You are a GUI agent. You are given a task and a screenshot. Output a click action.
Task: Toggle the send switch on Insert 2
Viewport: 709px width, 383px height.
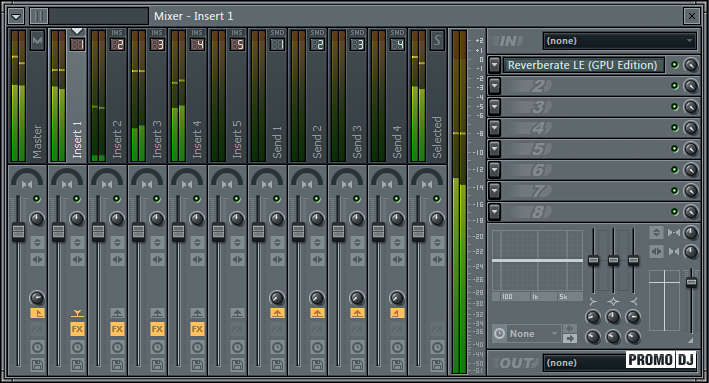click(117, 313)
